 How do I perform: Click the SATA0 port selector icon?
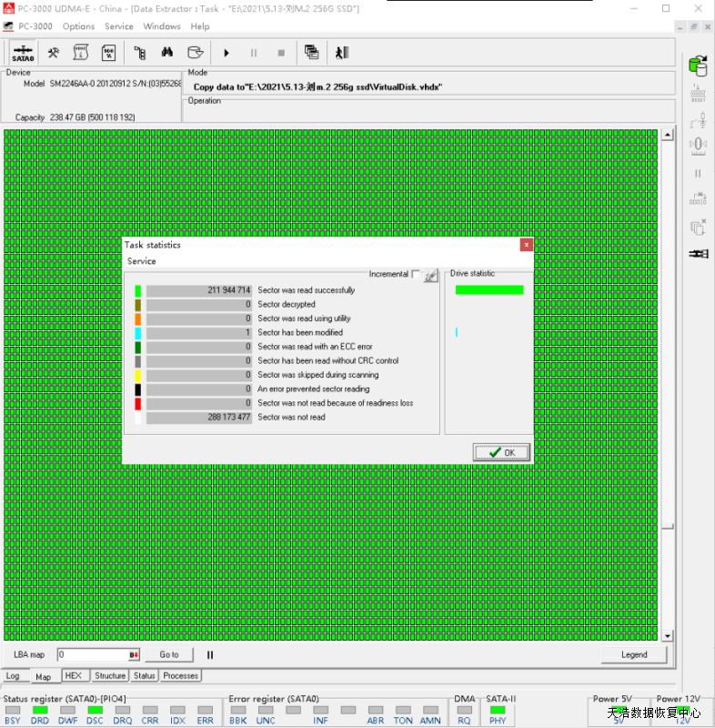[x=23, y=53]
